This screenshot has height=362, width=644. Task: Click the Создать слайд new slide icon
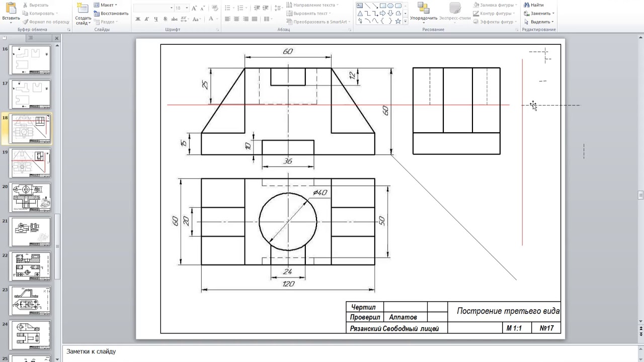pyautogui.click(x=83, y=8)
